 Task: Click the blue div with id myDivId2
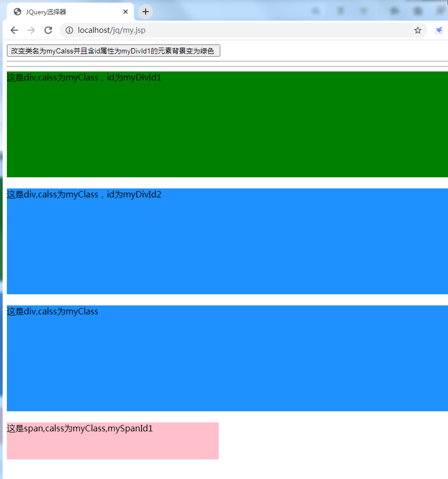point(227,241)
